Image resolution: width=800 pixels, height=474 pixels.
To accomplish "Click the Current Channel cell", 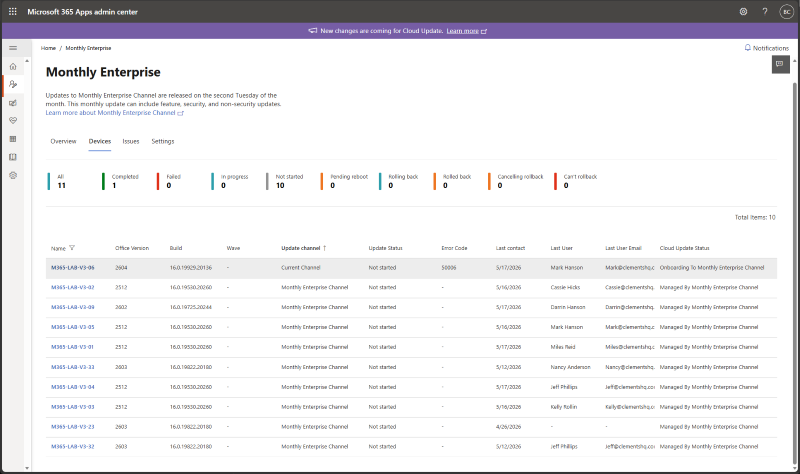I will 301,267.
